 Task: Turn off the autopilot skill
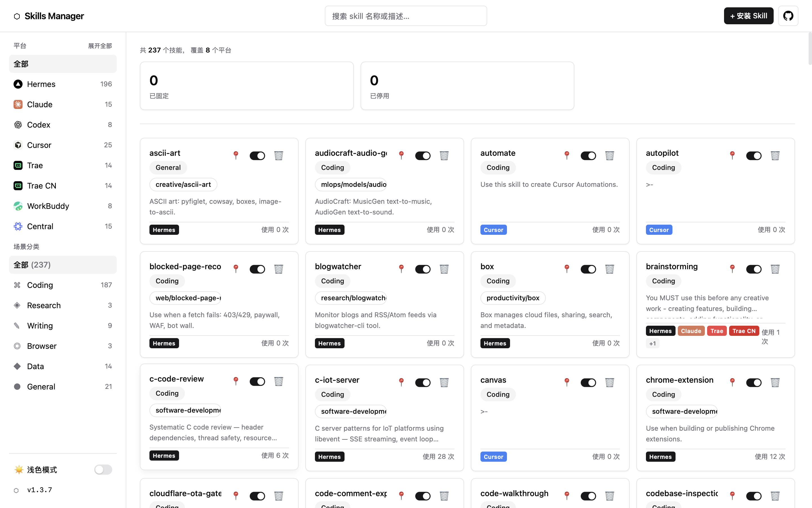pos(753,156)
